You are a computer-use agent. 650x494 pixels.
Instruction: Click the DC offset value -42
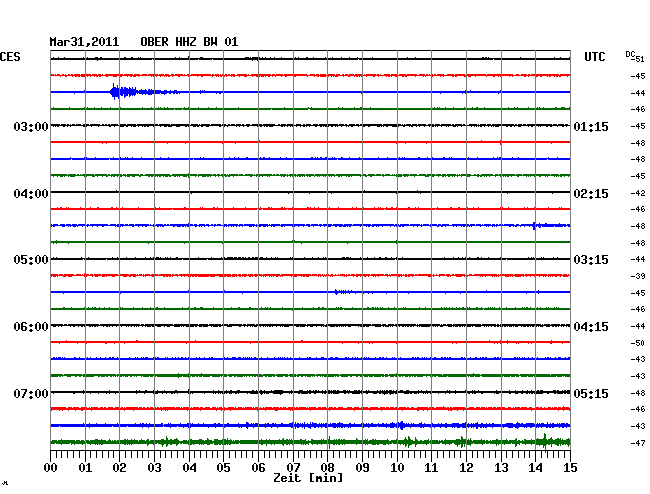coord(638,193)
